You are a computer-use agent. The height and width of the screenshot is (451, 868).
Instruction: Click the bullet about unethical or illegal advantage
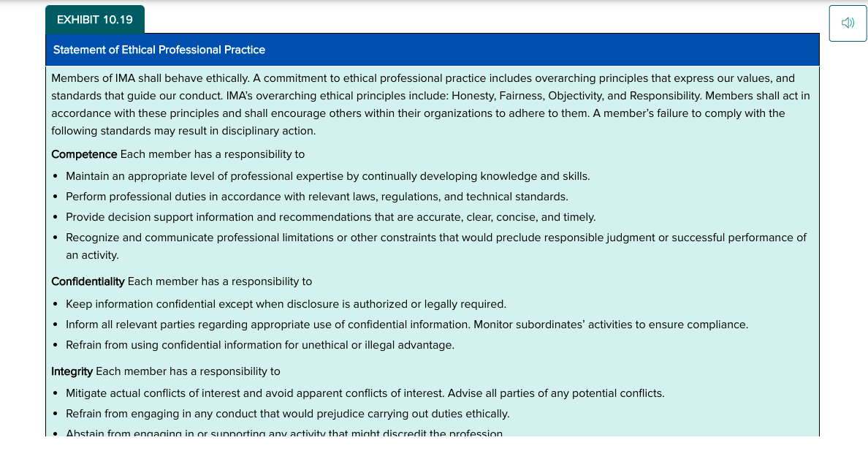(x=259, y=345)
